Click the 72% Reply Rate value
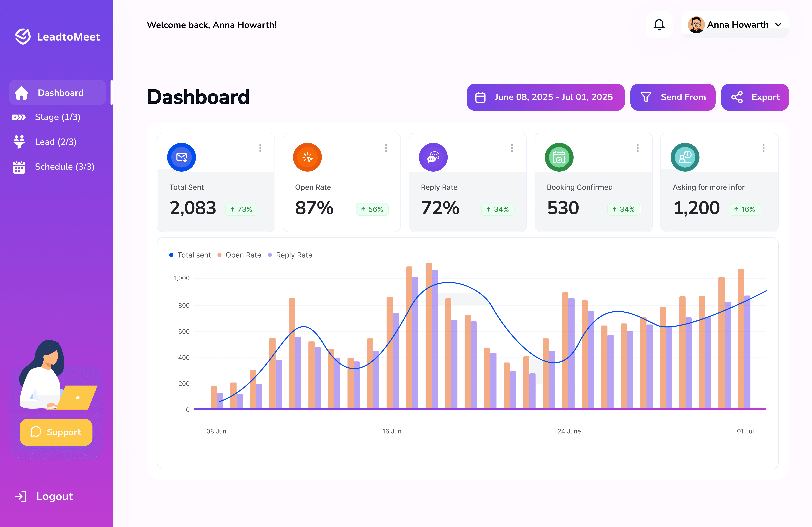The width and height of the screenshot is (812, 527). (440, 208)
